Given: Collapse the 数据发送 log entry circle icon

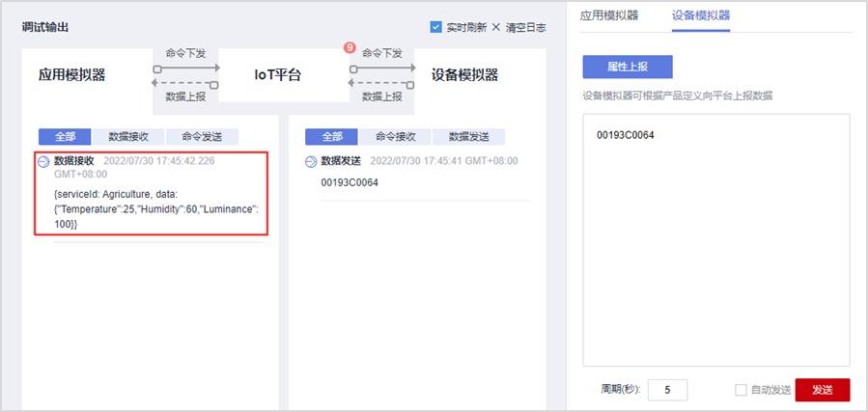Looking at the screenshot, I should pyautogui.click(x=311, y=161).
